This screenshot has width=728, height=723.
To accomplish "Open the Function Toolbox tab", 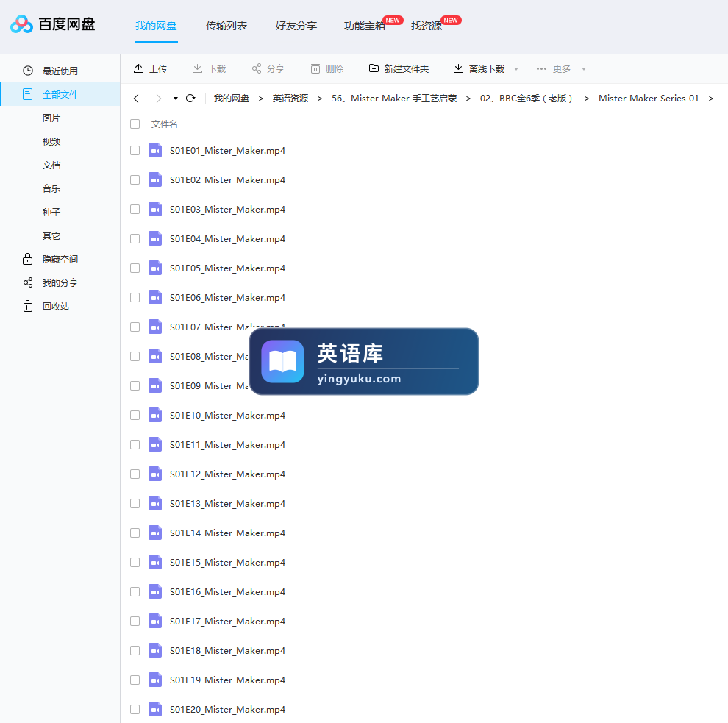I will pos(365,26).
